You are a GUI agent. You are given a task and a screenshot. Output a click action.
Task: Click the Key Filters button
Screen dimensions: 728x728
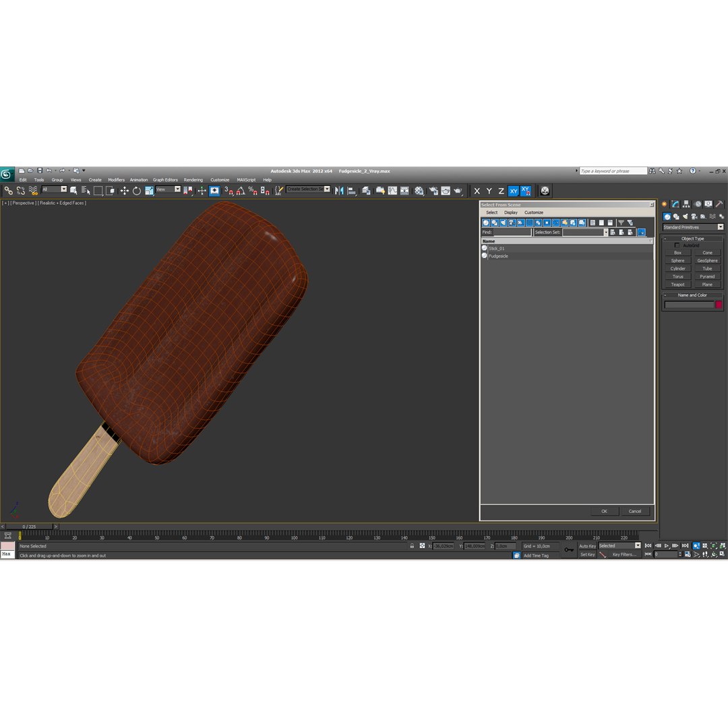pos(624,554)
